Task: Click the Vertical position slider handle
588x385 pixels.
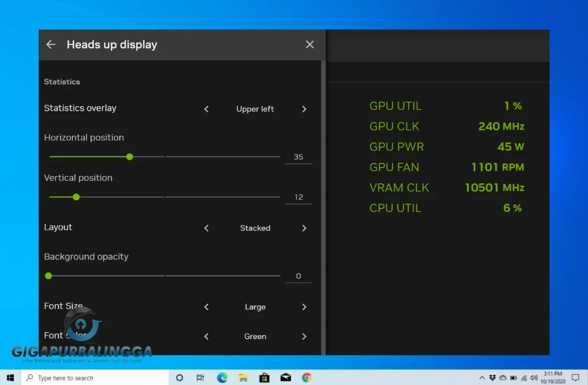Action: point(76,197)
